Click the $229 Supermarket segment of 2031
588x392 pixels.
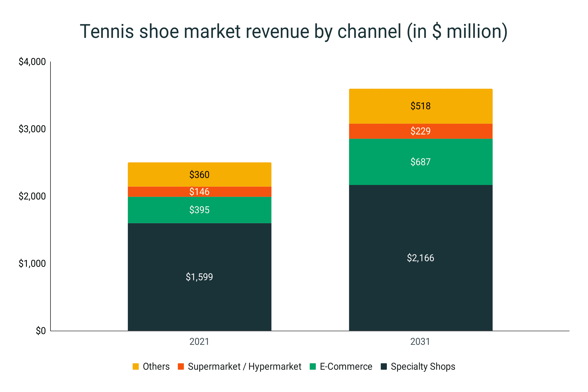click(x=421, y=131)
